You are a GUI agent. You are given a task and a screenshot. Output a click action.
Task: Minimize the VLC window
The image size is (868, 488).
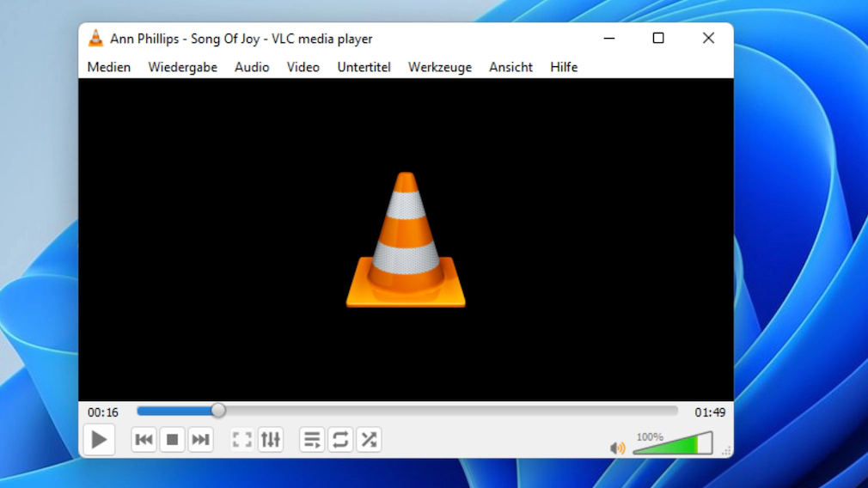tap(609, 38)
